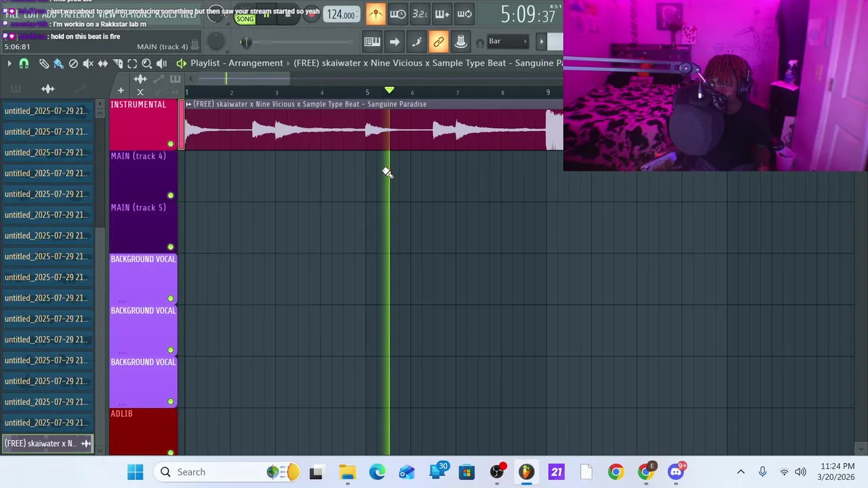Click the Playlist - Arrangement breadcrumb
868x488 pixels.
pos(237,63)
